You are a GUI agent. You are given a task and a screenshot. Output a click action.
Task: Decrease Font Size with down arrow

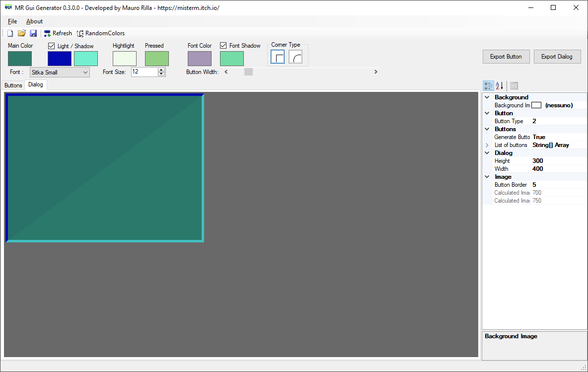[161, 74]
